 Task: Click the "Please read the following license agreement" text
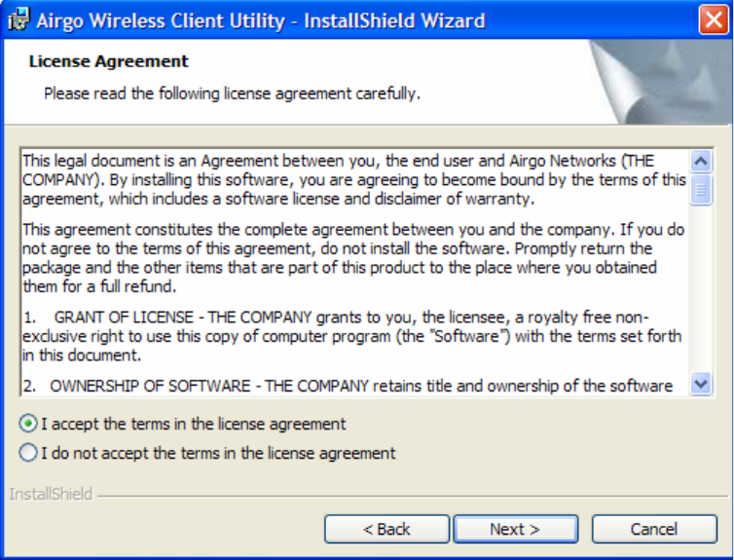click(232, 93)
